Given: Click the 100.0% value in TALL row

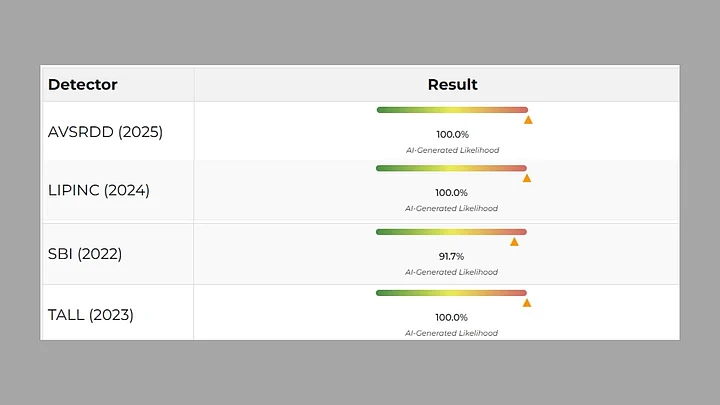Looking at the screenshot, I should pos(451,318).
